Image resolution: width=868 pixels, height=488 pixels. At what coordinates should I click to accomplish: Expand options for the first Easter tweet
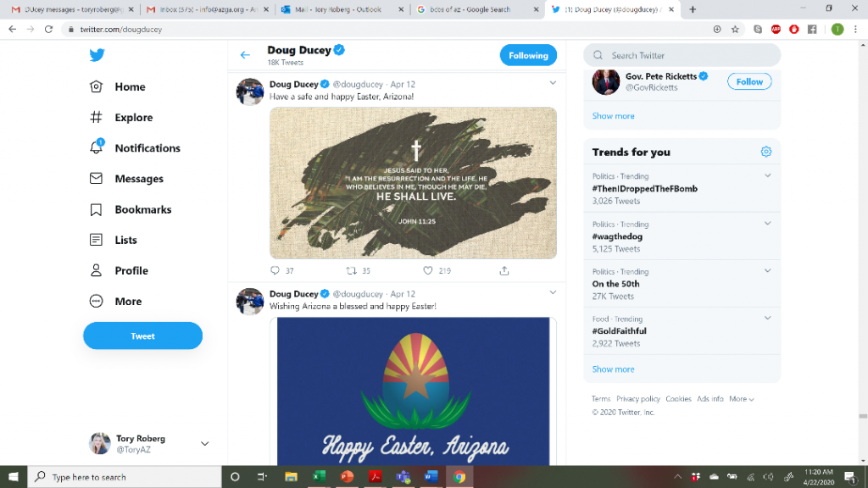553,83
